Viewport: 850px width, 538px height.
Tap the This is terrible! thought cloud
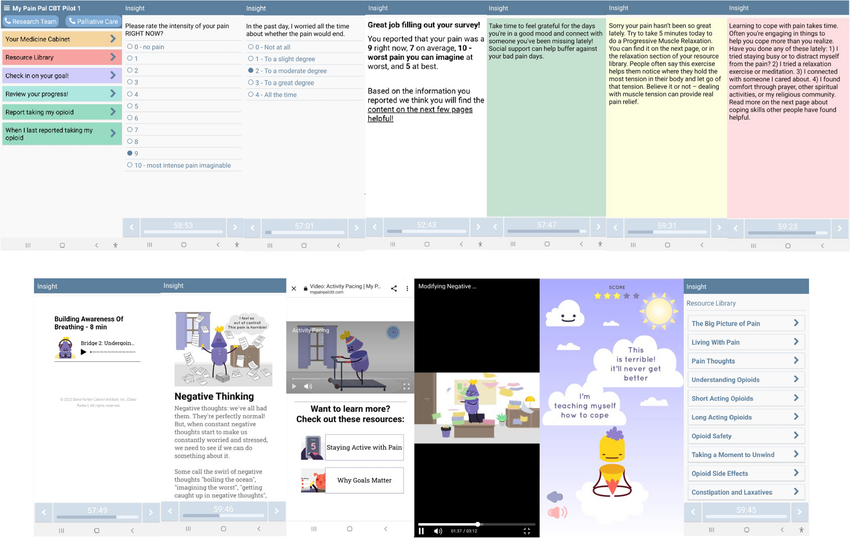point(635,364)
